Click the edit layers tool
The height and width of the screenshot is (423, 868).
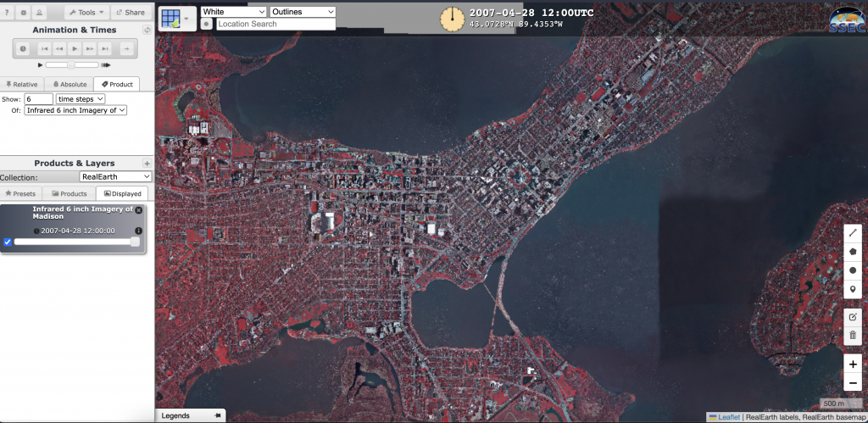coord(853,317)
